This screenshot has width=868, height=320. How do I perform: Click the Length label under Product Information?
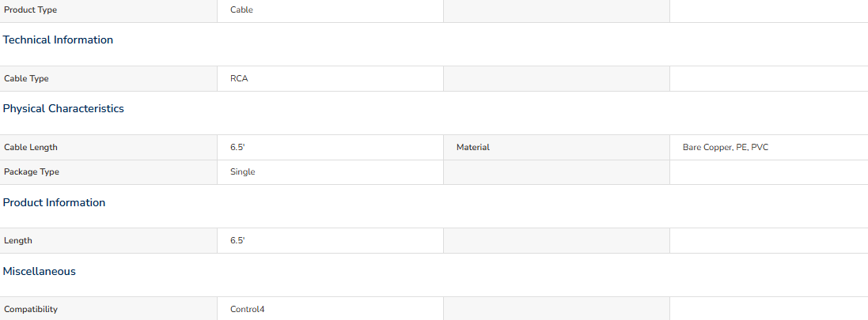tap(18, 240)
